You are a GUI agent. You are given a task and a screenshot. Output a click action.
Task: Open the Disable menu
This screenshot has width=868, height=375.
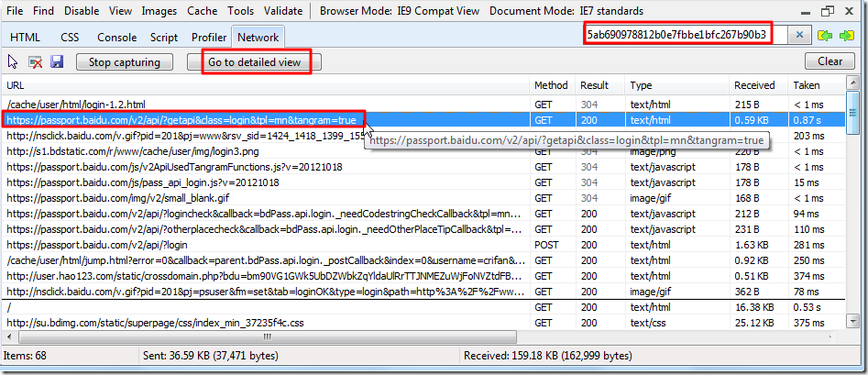(x=82, y=10)
